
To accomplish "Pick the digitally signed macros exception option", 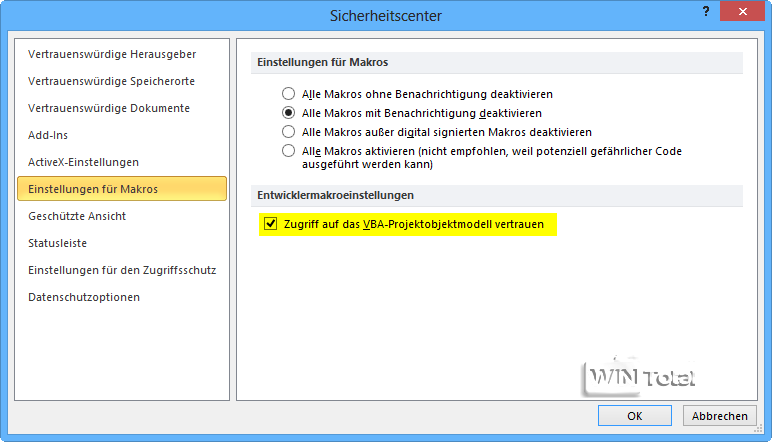I will 289,132.
